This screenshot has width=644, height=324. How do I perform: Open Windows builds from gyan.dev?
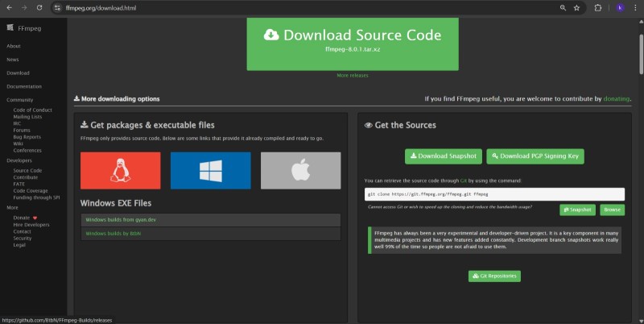[x=121, y=220]
